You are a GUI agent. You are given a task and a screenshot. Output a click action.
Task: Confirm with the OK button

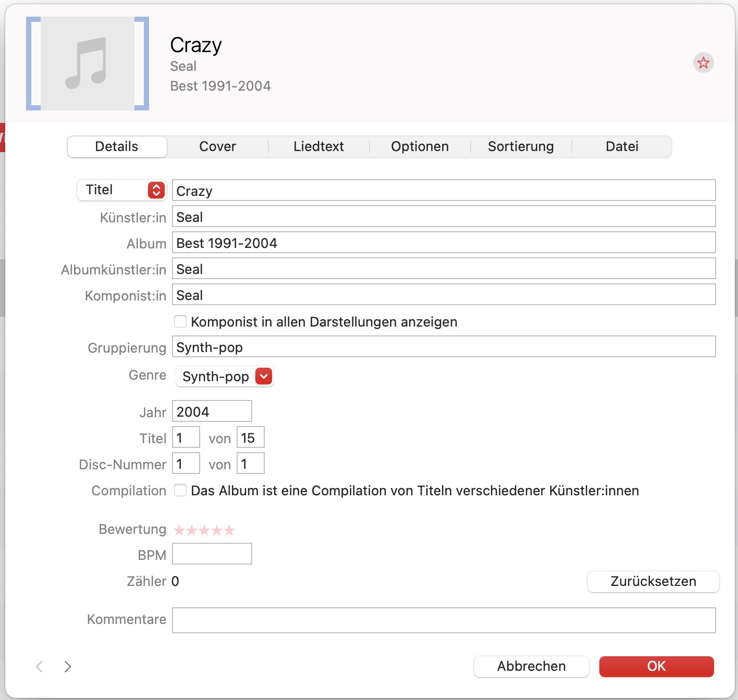click(657, 666)
